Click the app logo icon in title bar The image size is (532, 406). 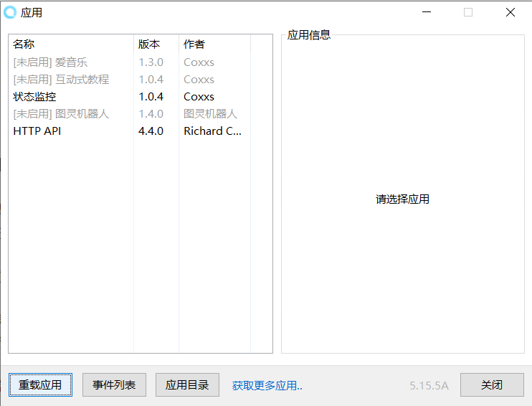click(10, 13)
